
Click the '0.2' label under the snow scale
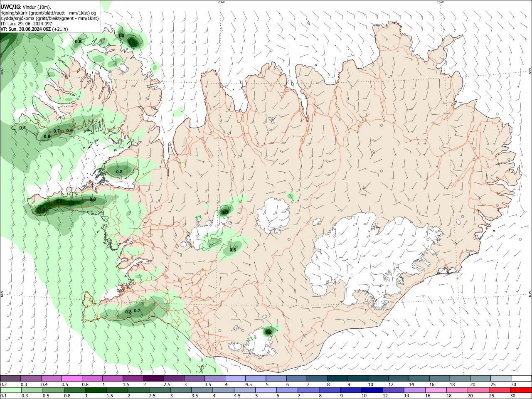(4, 384)
